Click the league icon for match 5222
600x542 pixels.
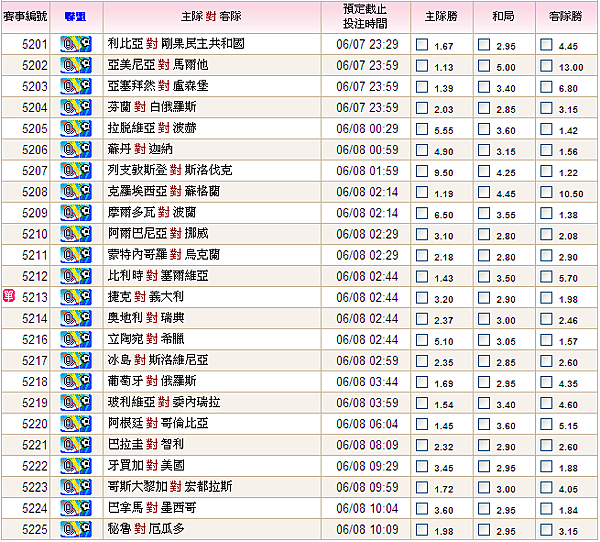(76, 466)
